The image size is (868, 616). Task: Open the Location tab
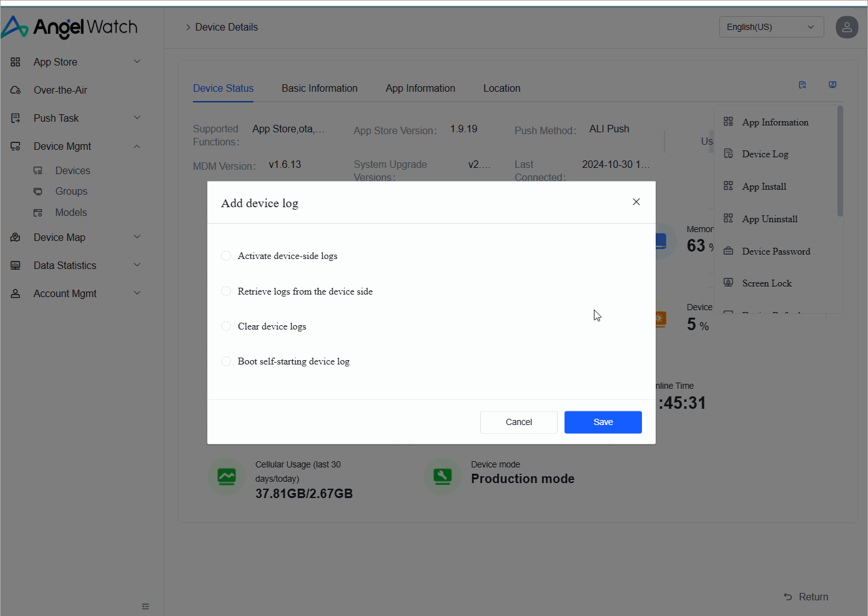[x=501, y=89]
